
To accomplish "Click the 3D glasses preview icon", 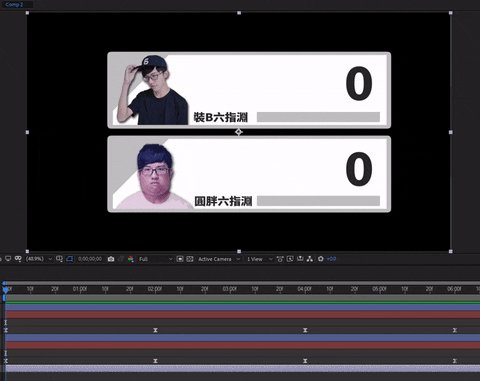I will point(18,259).
